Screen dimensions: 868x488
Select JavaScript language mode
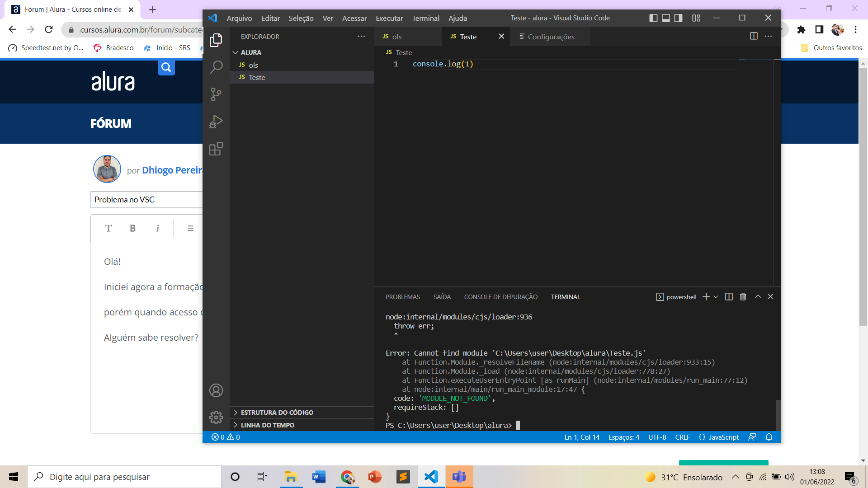click(x=719, y=437)
